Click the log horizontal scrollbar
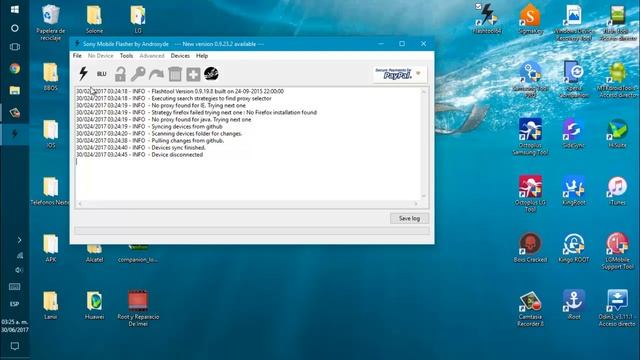Image resolution: width=640 pixels, height=360 pixels. [248, 204]
